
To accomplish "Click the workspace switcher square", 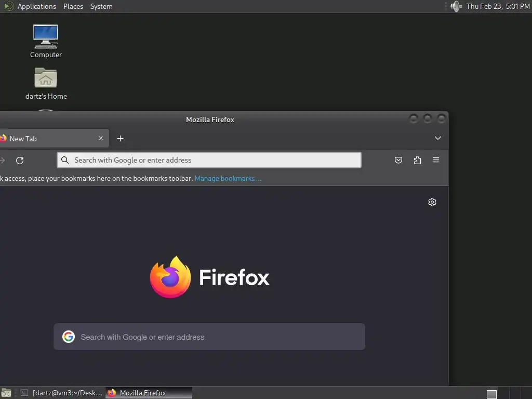I will pos(491,394).
